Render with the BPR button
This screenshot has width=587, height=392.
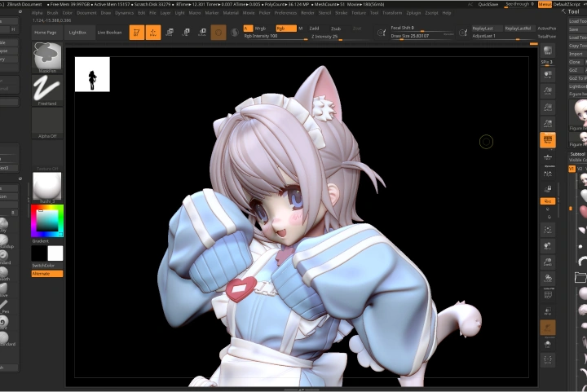(x=548, y=51)
